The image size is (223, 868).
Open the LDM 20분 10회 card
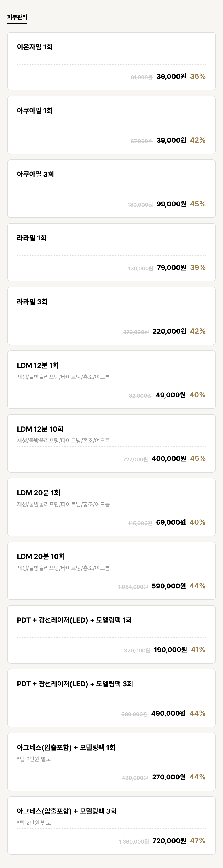click(x=111, y=571)
